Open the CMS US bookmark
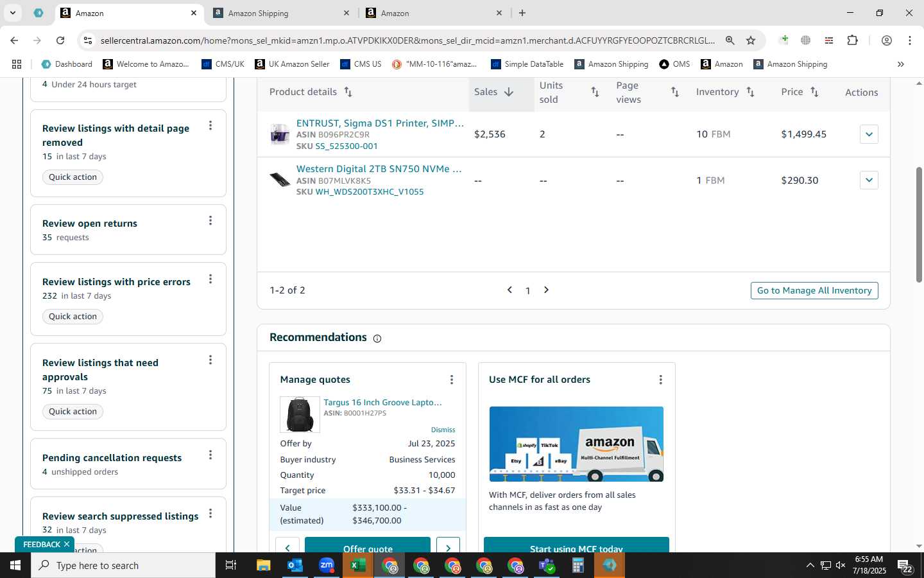The height and width of the screenshot is (578, 924). click(x=361, y=64)
